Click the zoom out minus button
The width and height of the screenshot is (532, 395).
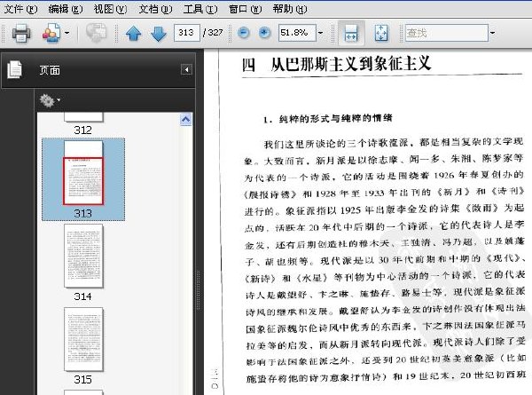tap(243, 33)
